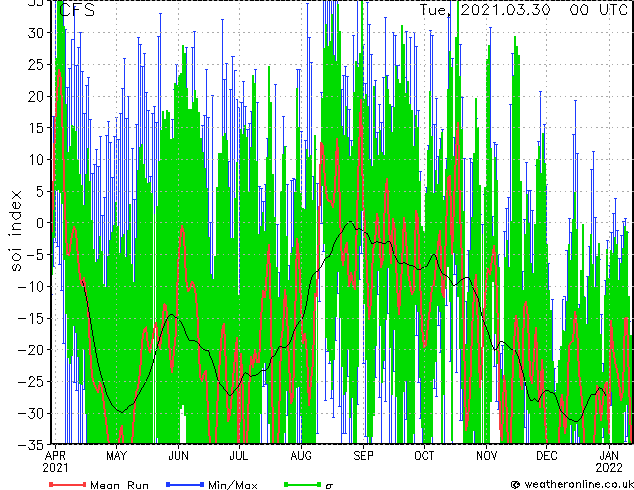Click the Mean Run legend text
The width and height of the screenshot is (634, 490).
(x=119, y=485)
